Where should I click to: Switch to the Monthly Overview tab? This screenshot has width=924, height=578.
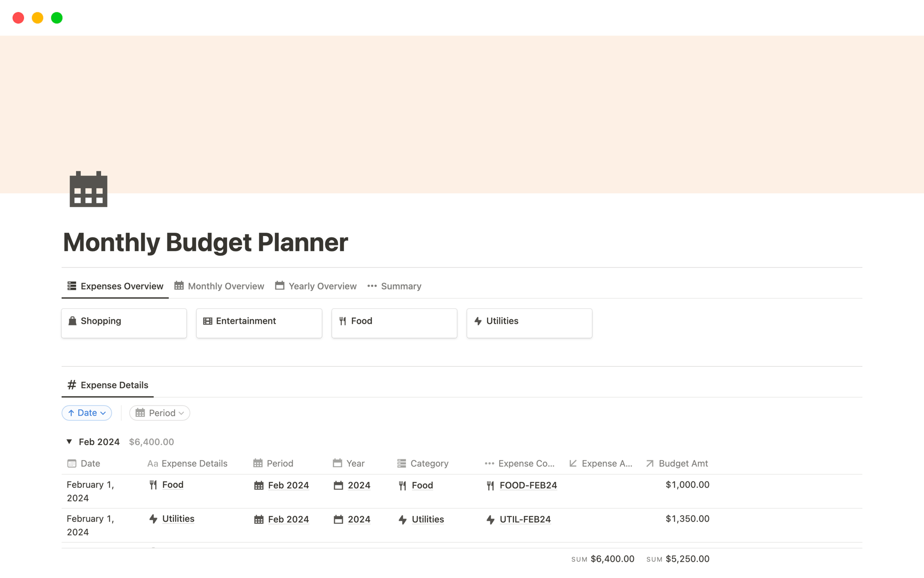point(225,286)
